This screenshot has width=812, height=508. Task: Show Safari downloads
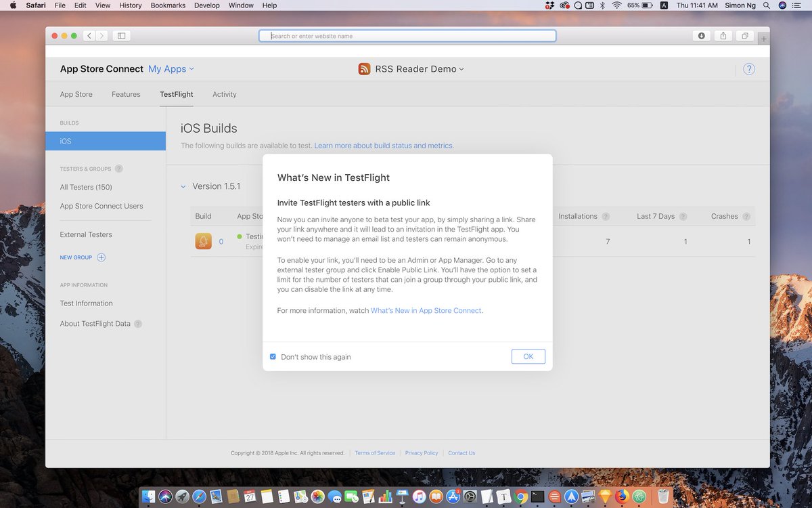[x=702, y=36]
